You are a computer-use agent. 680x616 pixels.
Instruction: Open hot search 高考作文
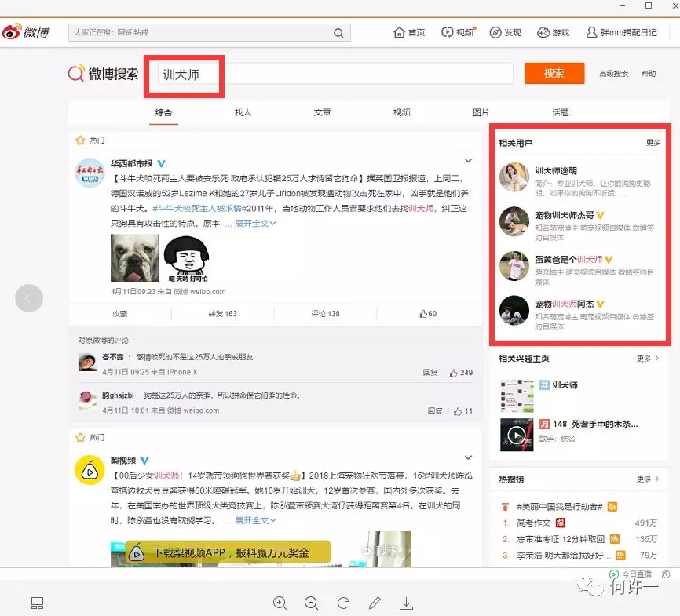coord(533,523)
